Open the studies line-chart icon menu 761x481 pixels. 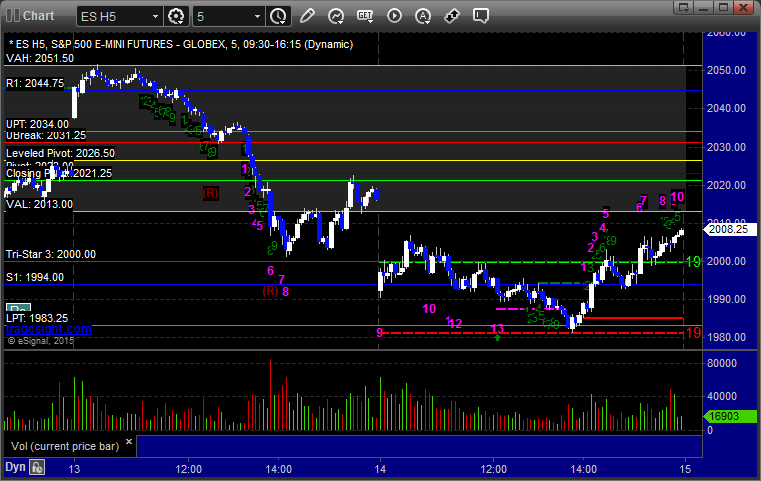[x=336, y=16]
